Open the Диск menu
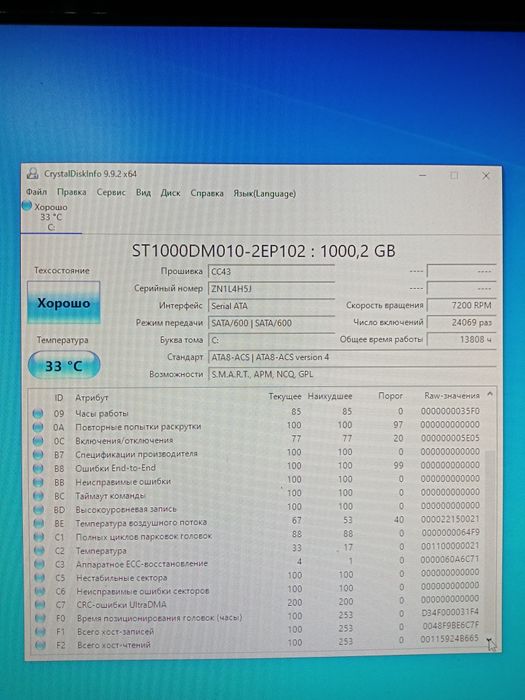The height and width of the screenshot is (700, 525). 171,193
